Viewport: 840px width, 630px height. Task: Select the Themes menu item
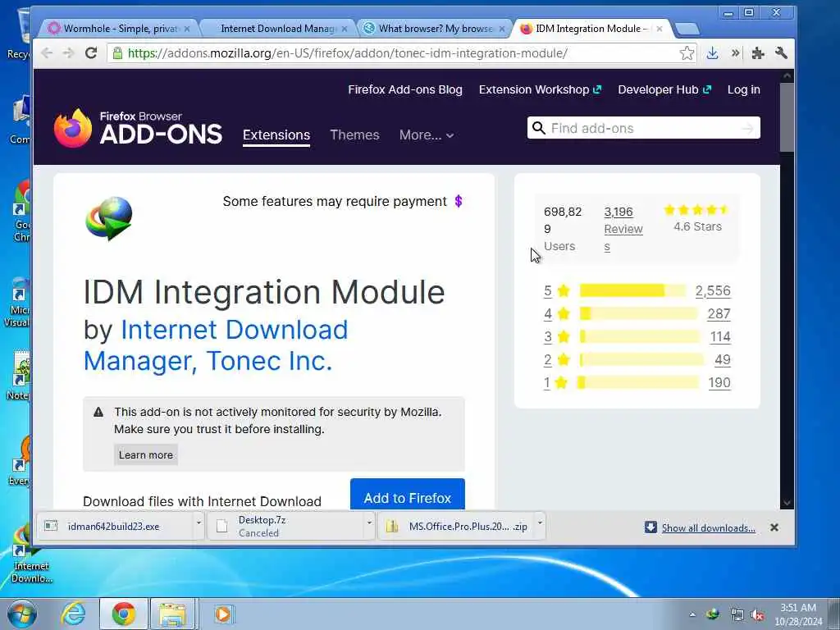[x=354, y=135]
